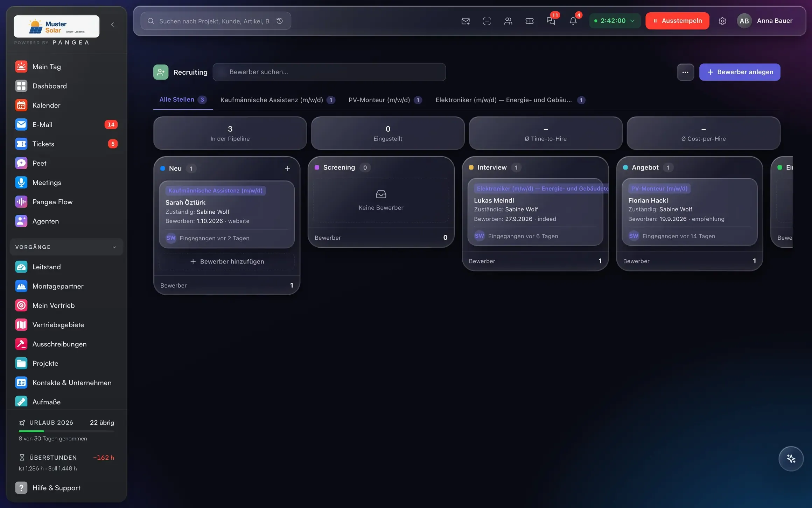Open chat messages icon with 11 badge

551,21
